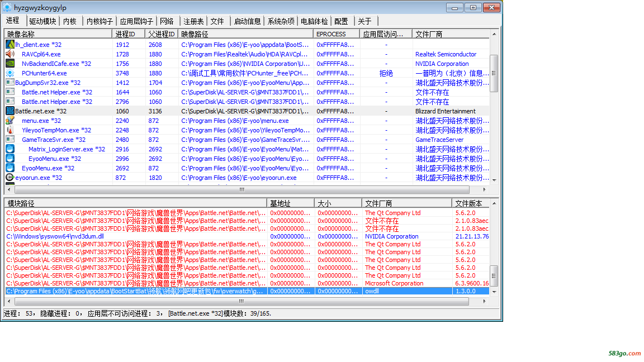Click the lh_client.exe process icon

tap(10, 44)
